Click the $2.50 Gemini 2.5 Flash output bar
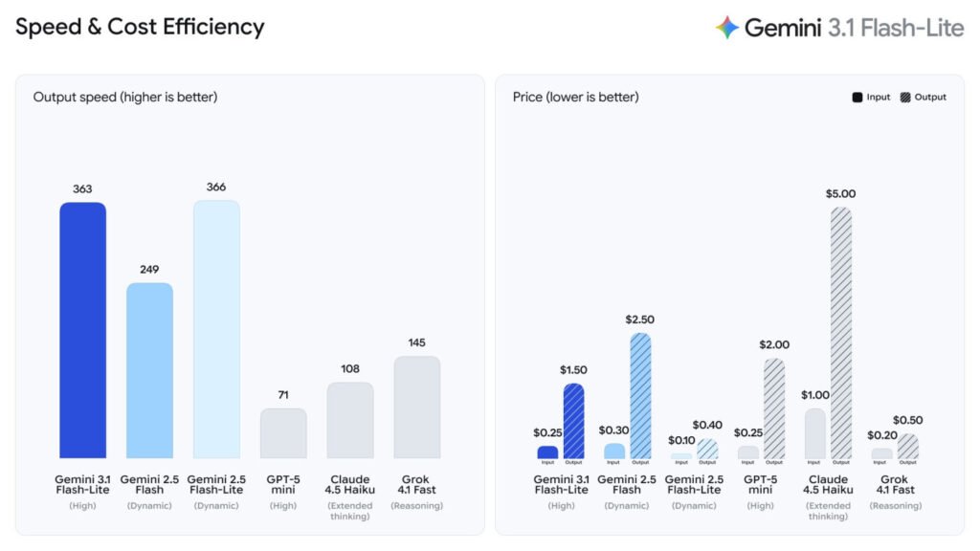The height and width of the screenshot is (551, 980). 640,395
